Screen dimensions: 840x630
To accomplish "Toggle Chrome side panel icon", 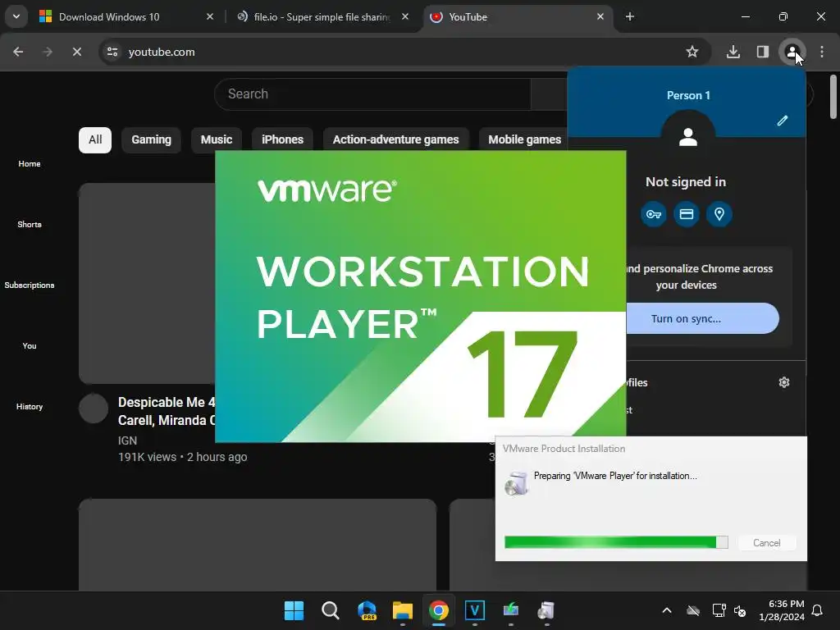I will (x=763, y=52).
